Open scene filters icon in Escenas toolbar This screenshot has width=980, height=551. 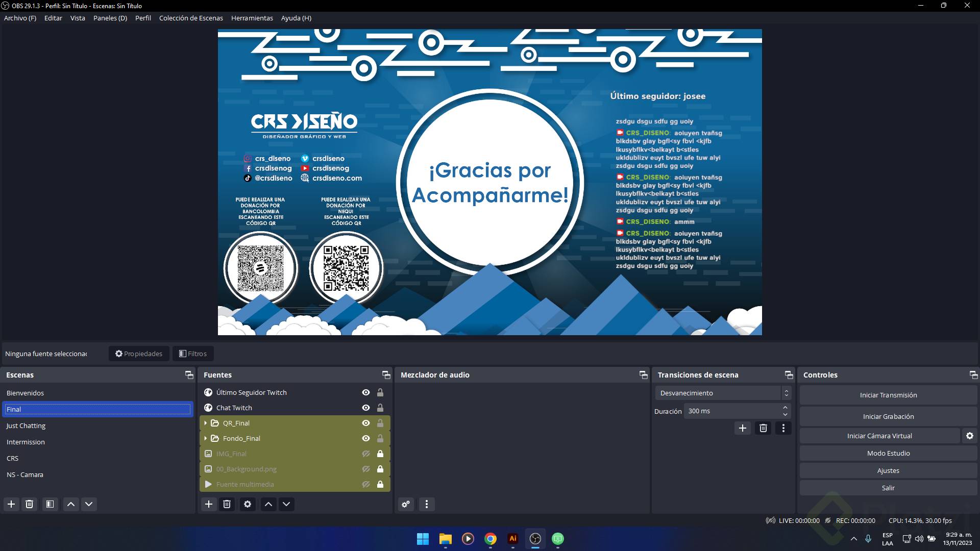50,504
